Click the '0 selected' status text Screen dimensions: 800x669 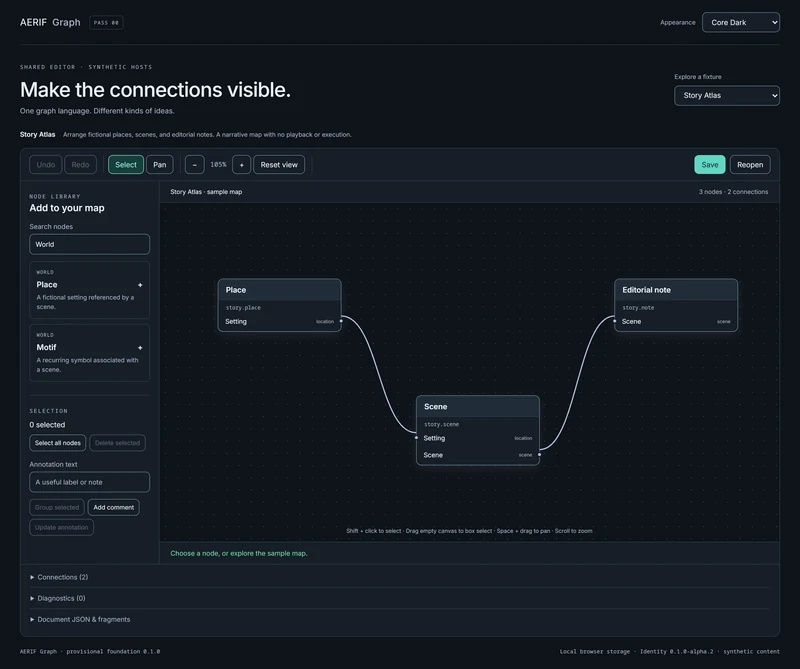(47, 425)
